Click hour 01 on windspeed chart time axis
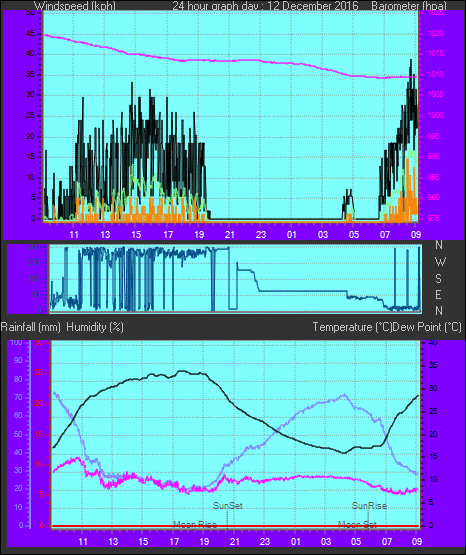 292,235
